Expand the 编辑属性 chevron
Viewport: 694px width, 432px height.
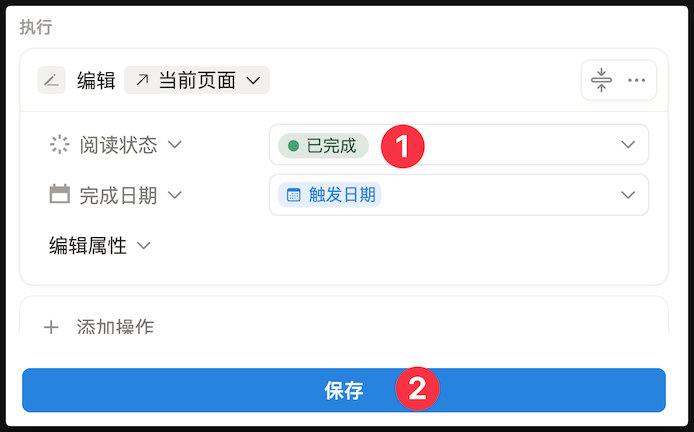click(x=144, y=246)
